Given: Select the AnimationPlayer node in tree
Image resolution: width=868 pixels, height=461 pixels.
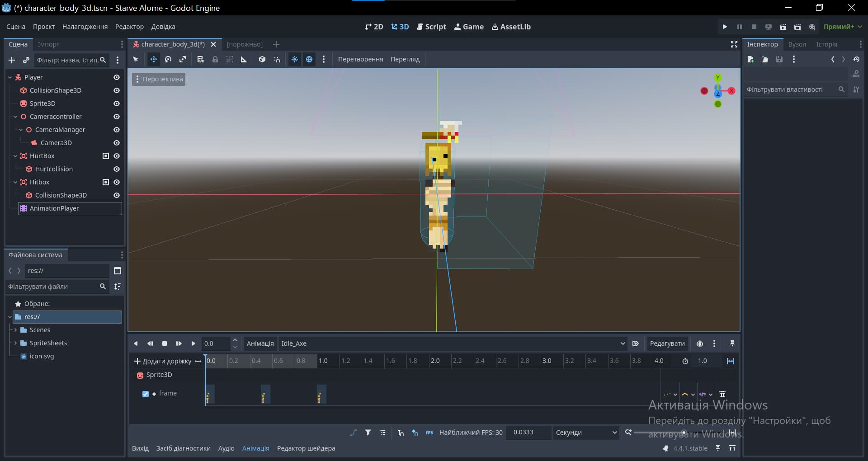Looking at the screenshot, I should click(54, 208).
